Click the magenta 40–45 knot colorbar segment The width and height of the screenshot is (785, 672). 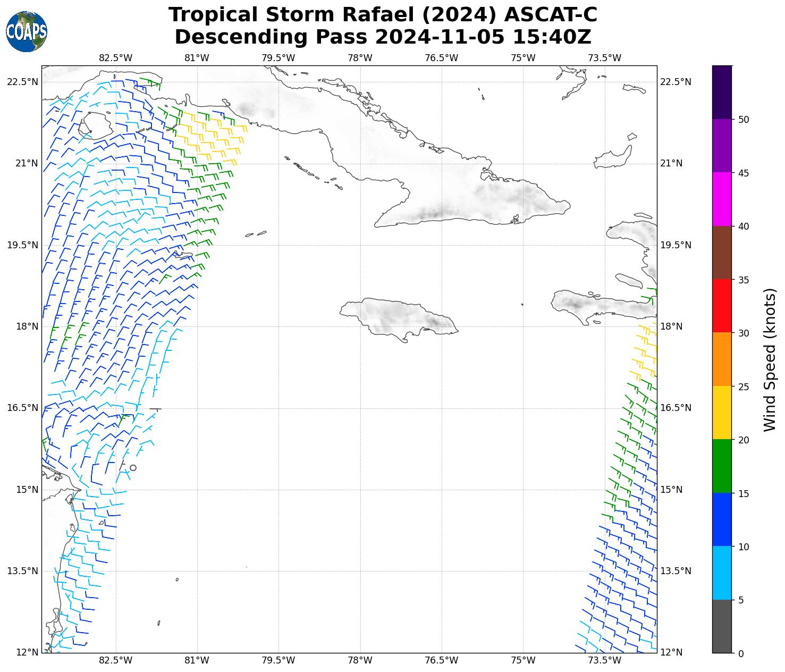coord(722,199)
